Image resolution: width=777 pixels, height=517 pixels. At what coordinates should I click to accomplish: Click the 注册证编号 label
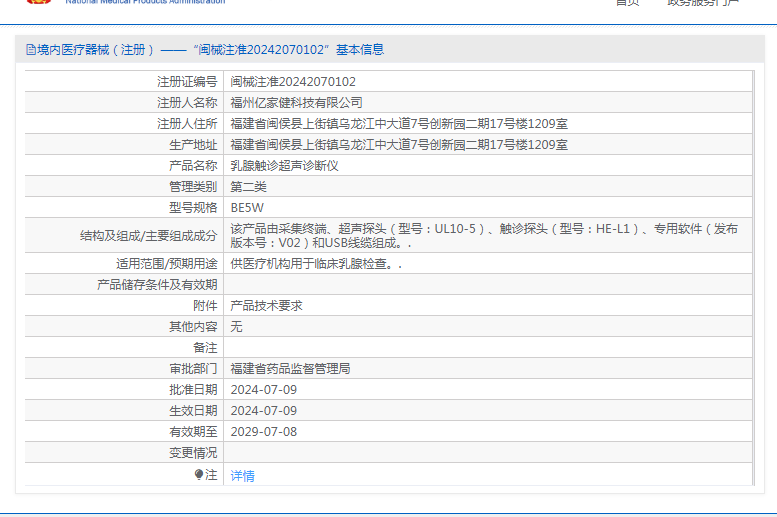coord(187,82)
